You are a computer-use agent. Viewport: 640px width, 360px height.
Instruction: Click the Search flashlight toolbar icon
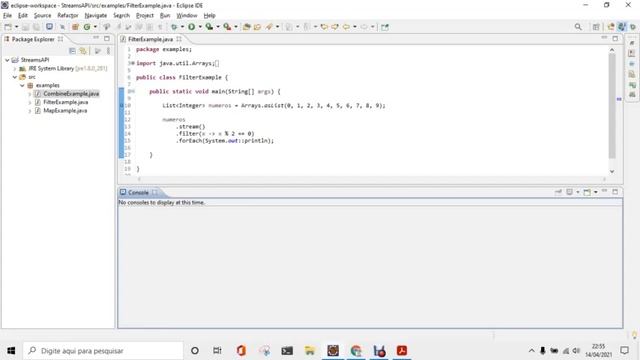click(x=269, y=27)
